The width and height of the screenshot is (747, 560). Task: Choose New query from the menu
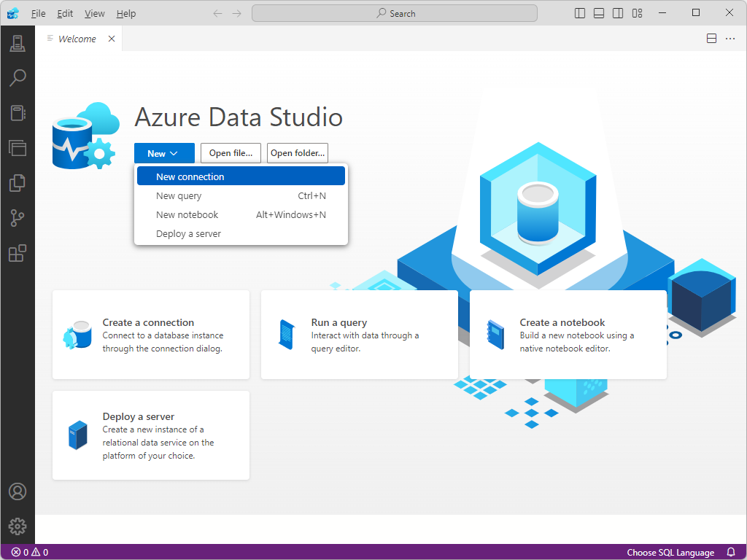pos(241,195)
